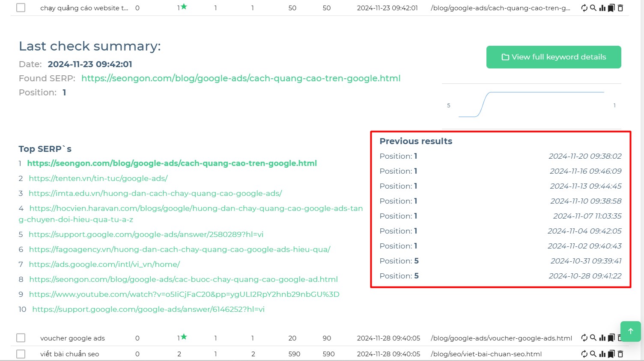Viewport: 644px width, 361px height.
Task: Select the 'viết bài chuẩn seo' keyword text
Action: [69, 354]
